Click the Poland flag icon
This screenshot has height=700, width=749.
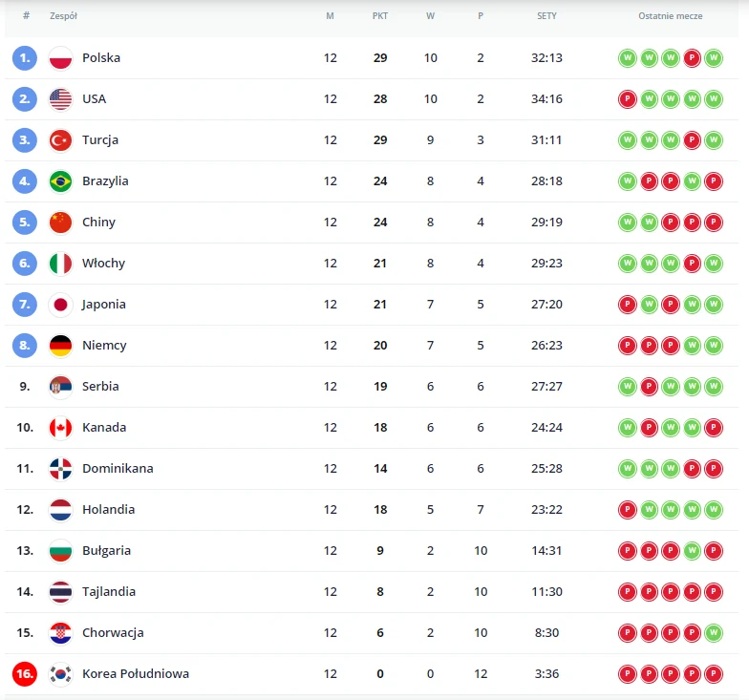(x=60, y=58)
